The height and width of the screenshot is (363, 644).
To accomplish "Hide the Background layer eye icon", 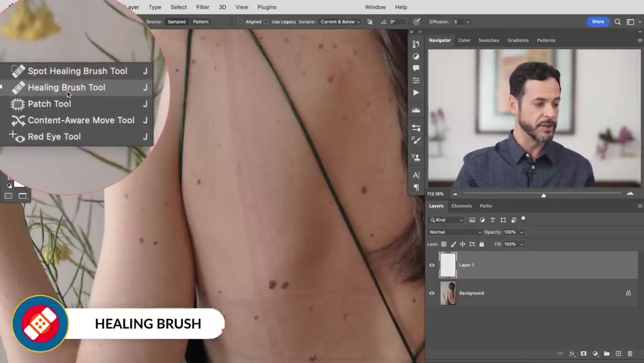I will click(432, 293).
